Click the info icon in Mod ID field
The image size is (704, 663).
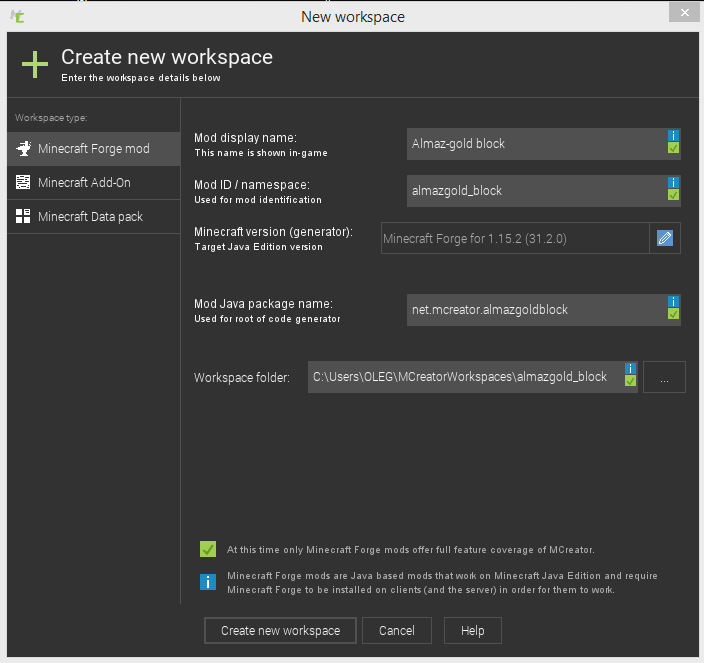(x=673, y=182)
